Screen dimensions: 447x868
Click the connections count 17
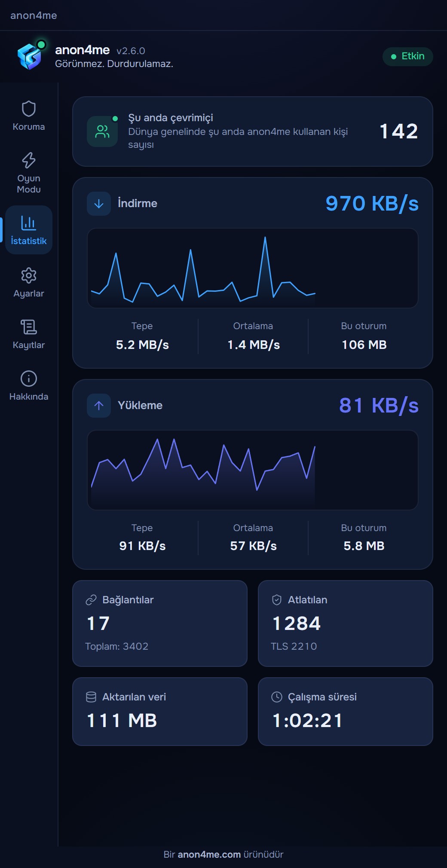(x=98, y=623)
